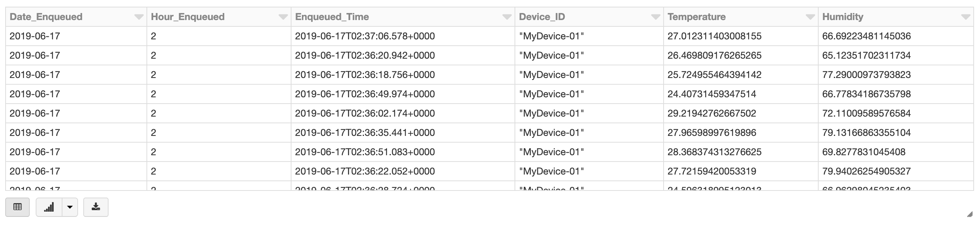Viewport: 980px width, 228px height.
Task: Click the first row's "MyDevice-01" cell
Action: pos(551,36)
